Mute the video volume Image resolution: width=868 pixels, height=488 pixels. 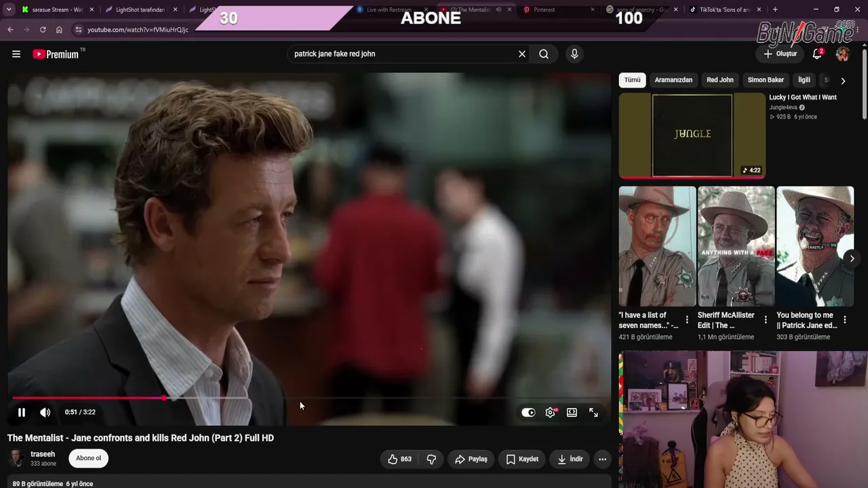(x=45, y=412)
